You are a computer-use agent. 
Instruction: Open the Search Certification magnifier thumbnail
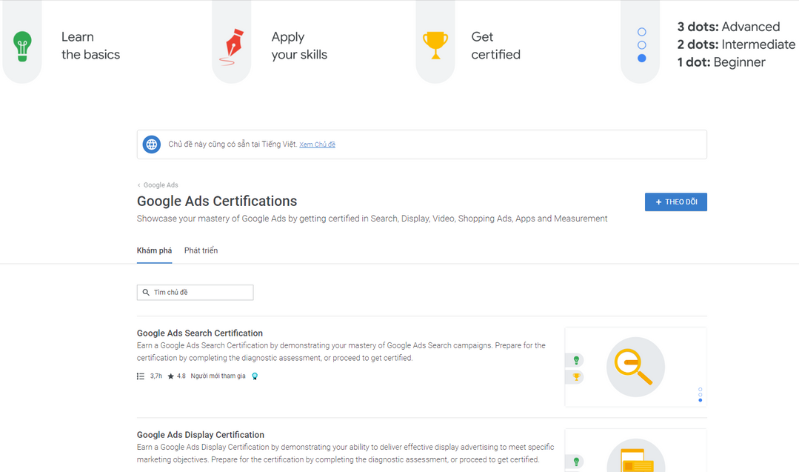[x=635, y=367]
